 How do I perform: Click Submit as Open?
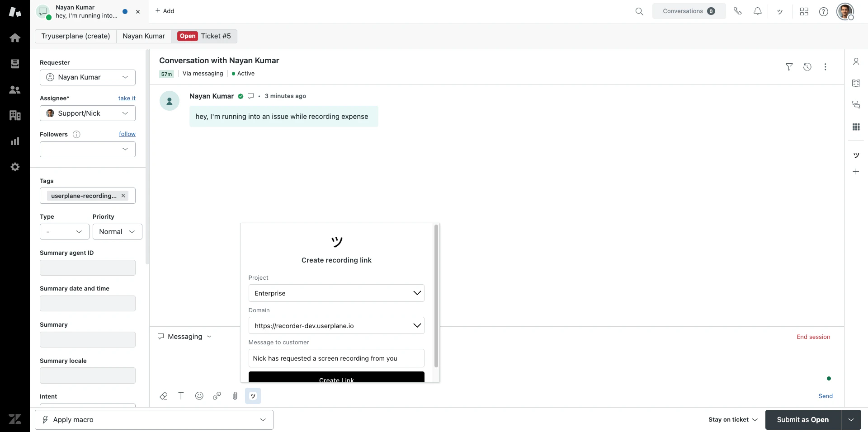pyautogui.click(x=803, y=420)
